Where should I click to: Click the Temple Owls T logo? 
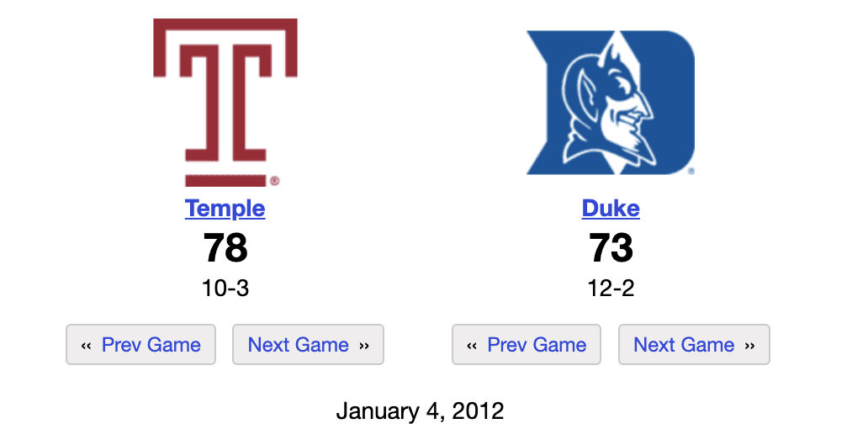pyautogui.click(x=225, y=101)
